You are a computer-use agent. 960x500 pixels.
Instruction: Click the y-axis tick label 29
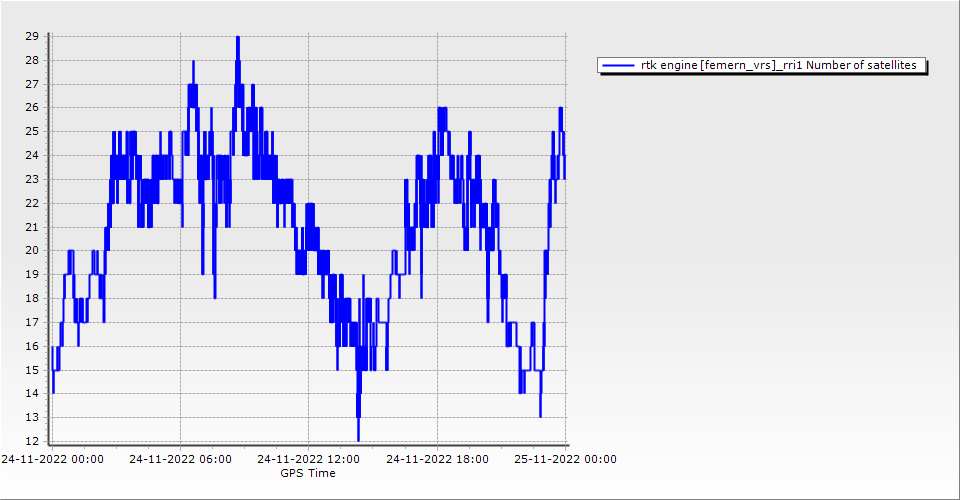tap(32, 36)
